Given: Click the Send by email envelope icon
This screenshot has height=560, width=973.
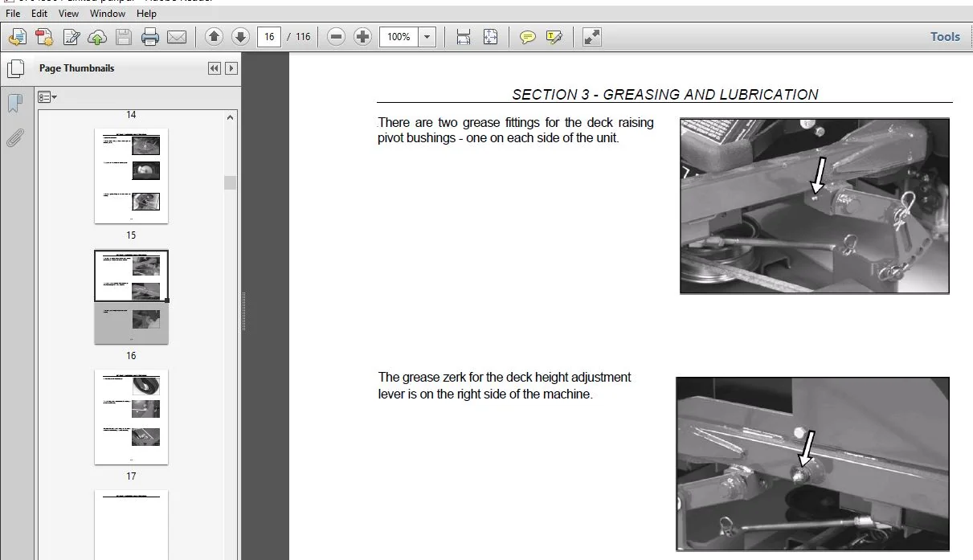Looking at the screenshot, I should point(177,37).
